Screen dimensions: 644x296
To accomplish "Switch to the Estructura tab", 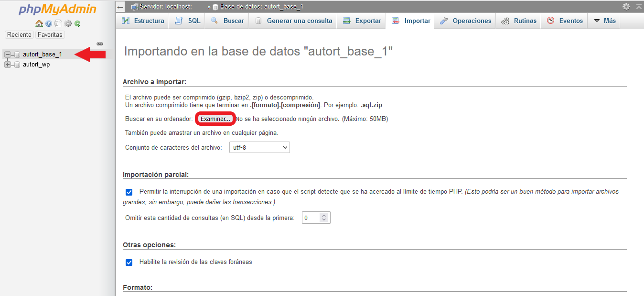I will tap(143, 21).
